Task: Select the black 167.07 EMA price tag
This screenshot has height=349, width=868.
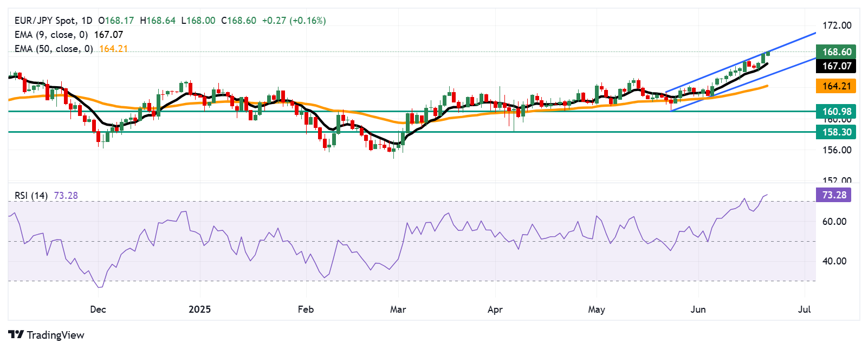Action: click(837, 66)
